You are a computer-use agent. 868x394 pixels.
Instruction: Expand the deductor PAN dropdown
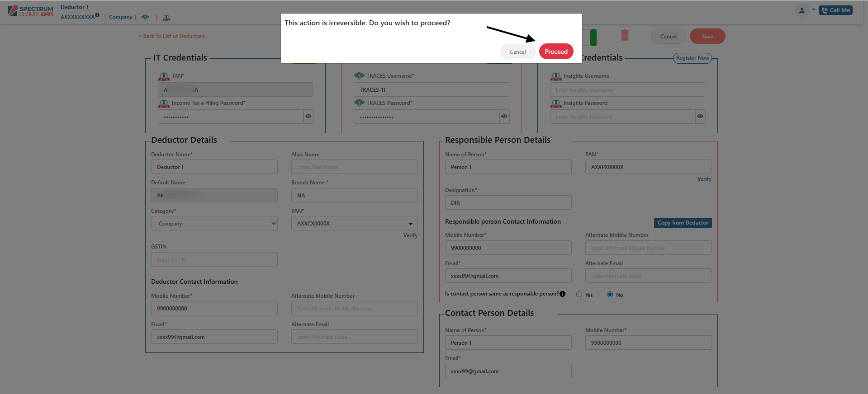410,224
